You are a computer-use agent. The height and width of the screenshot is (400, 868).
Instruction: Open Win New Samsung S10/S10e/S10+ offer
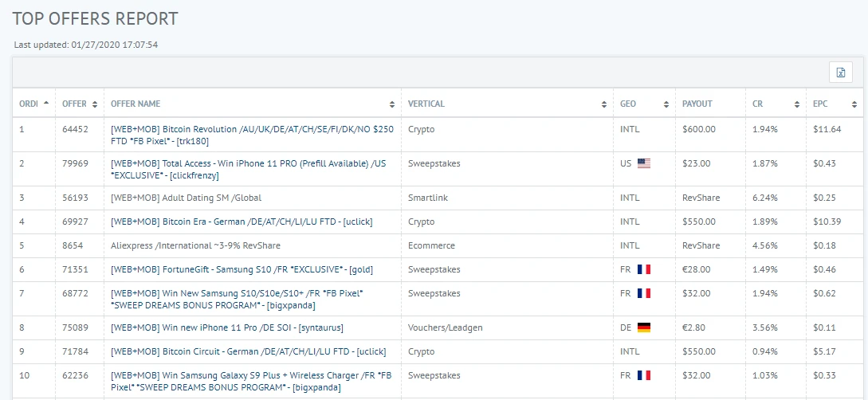237,299
